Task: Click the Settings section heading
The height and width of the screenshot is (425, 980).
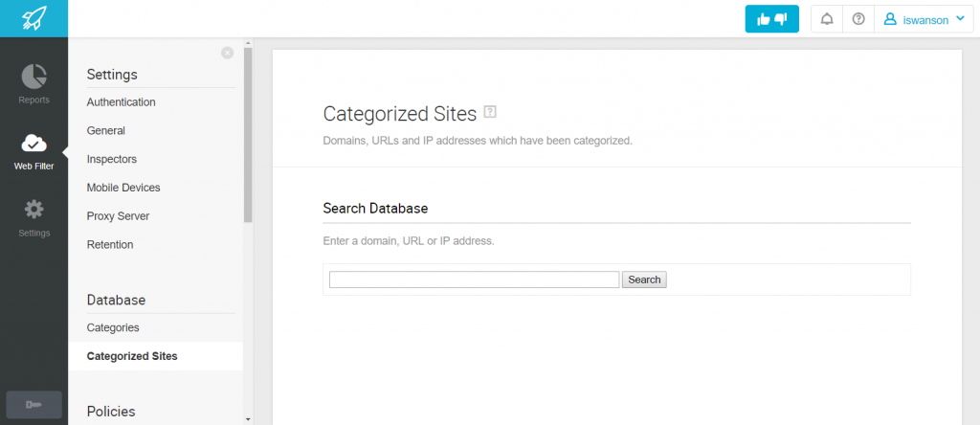Action: (x=112, y=75)
